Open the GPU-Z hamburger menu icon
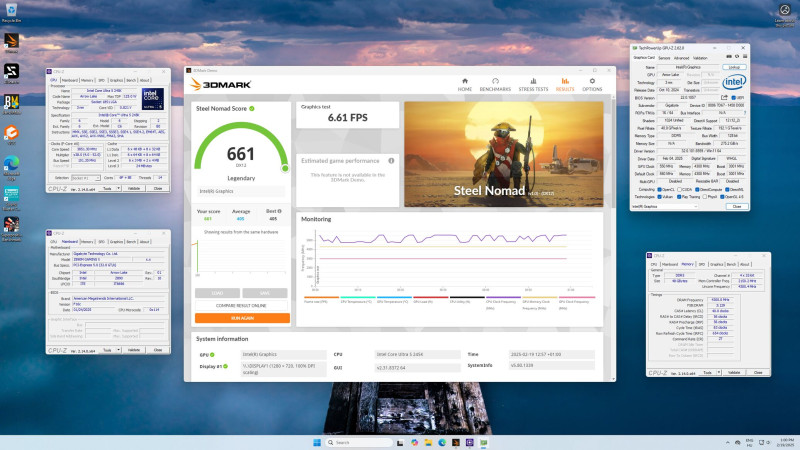The height and width of the screenshot is (450, 800). pyautogui.click(x=745, y=57)
